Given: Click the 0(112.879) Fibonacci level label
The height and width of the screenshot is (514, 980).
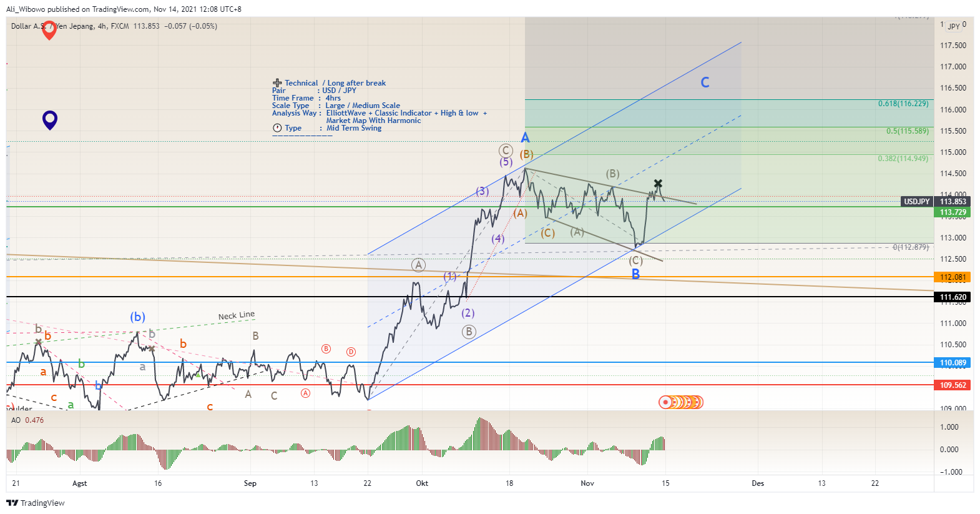Looking at the screenshot, I should click(x=911, y=247).
